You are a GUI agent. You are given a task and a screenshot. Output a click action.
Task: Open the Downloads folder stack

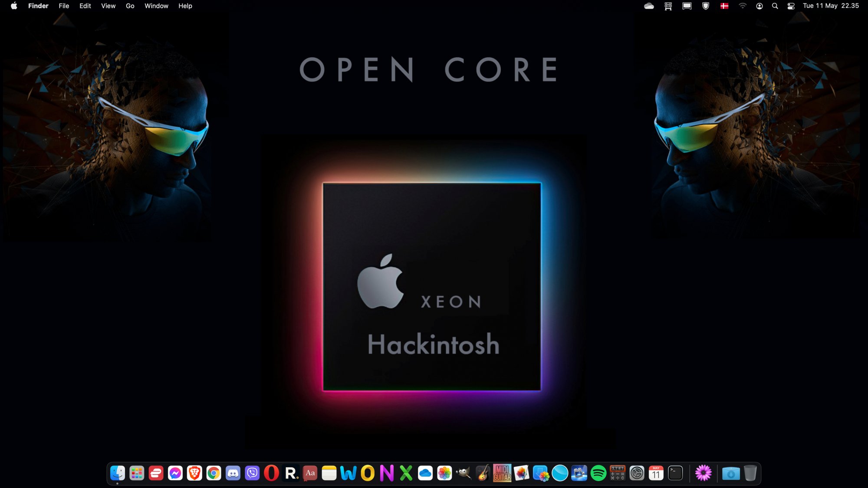click(731, 473)
